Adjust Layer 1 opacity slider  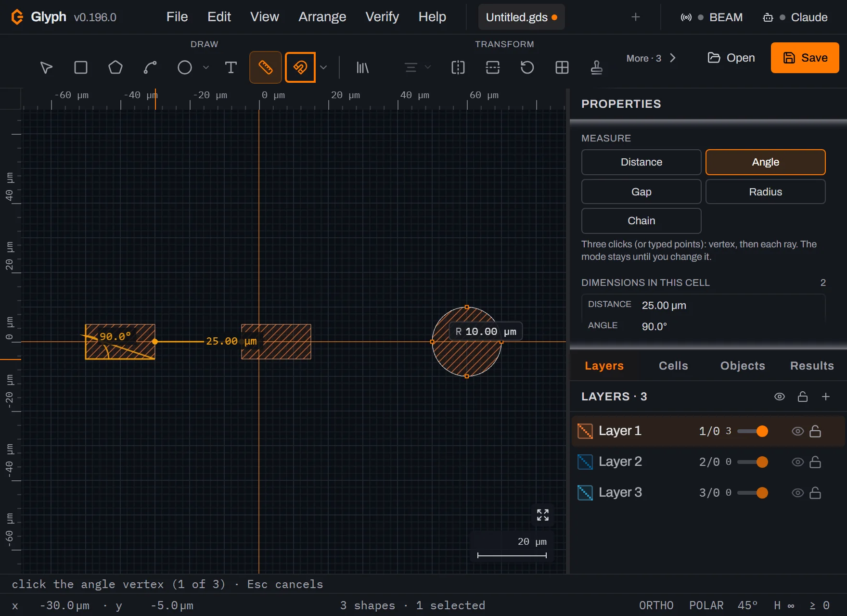pyautogui.click(x=753, y=431)
